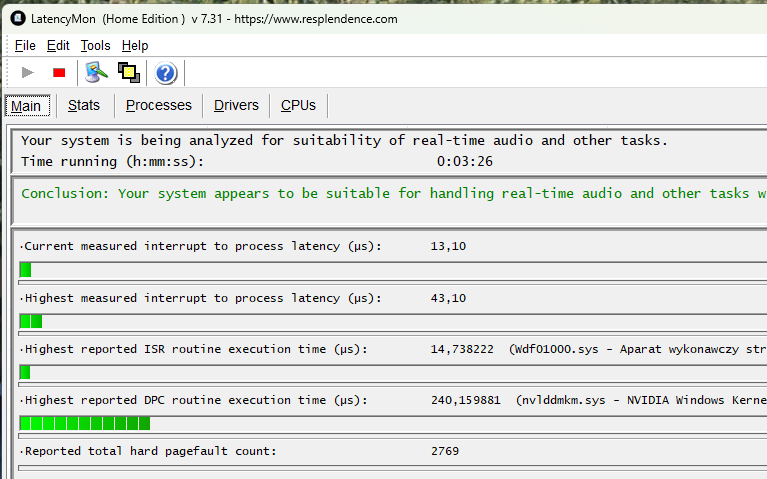Click the current interrupt to process latency bar
Screen dimensions: 767x479
coord(26,270)
